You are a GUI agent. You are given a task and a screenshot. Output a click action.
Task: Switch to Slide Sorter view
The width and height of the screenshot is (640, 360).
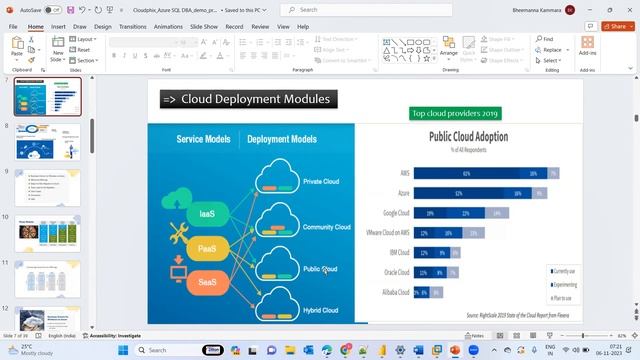click(x=516, y=336)
